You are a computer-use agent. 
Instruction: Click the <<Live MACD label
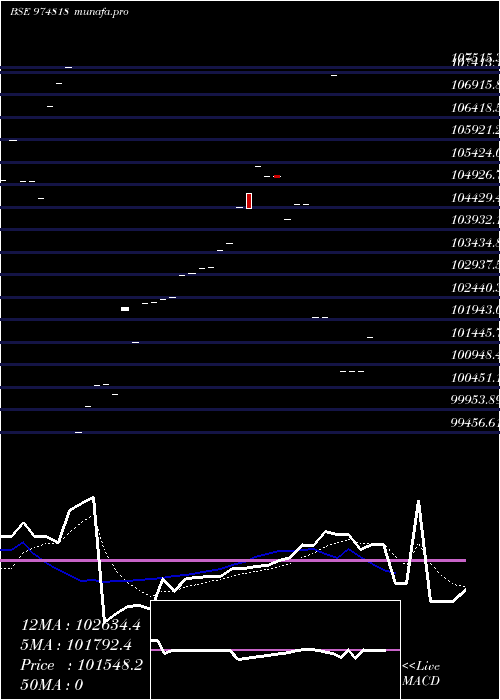tap(421, 674)
